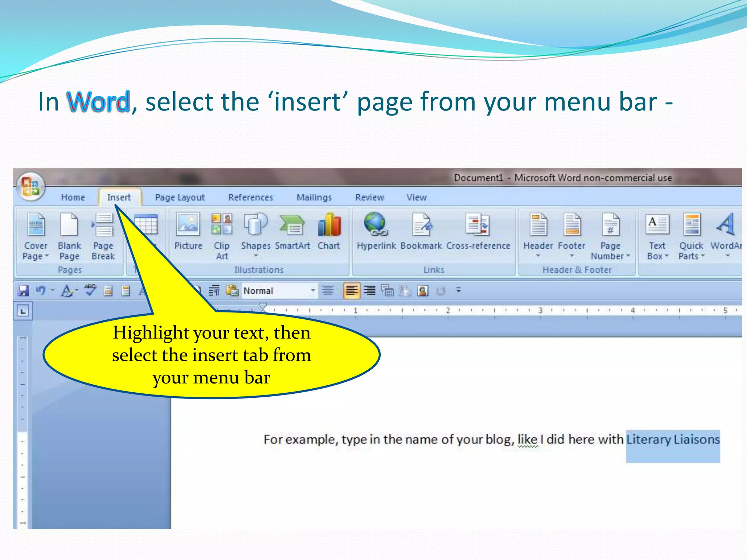Viewport: 747px width, 560px height.
Task: Insert a Page Break
Action: 103,237
